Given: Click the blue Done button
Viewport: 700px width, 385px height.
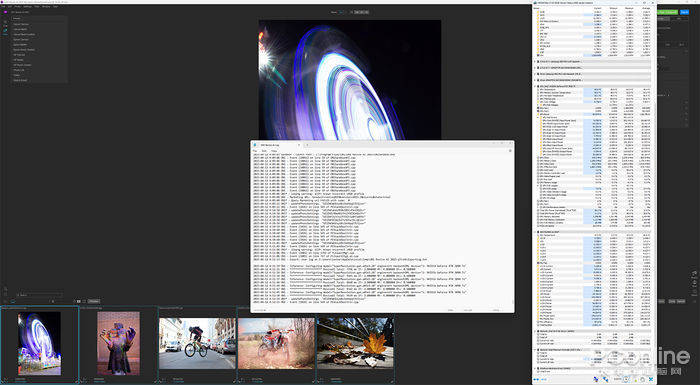Looking at the screenshot, I should click(x=684, y=13).
